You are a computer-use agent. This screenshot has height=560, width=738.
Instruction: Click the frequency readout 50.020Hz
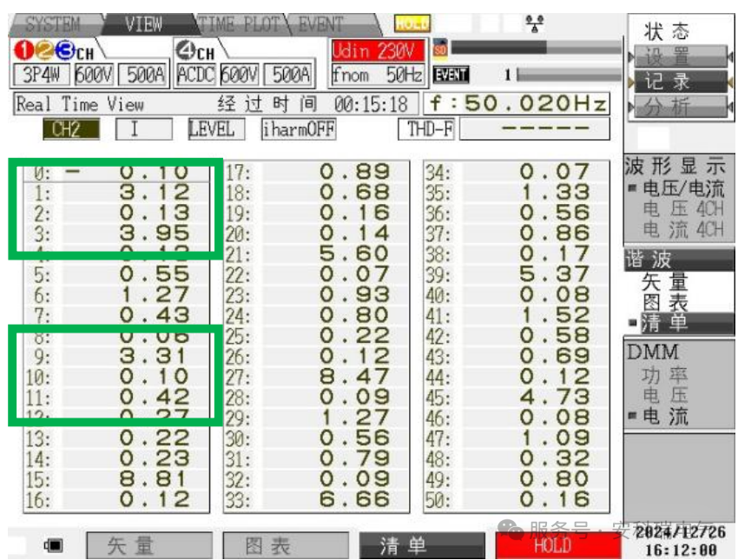pos(517,104)
